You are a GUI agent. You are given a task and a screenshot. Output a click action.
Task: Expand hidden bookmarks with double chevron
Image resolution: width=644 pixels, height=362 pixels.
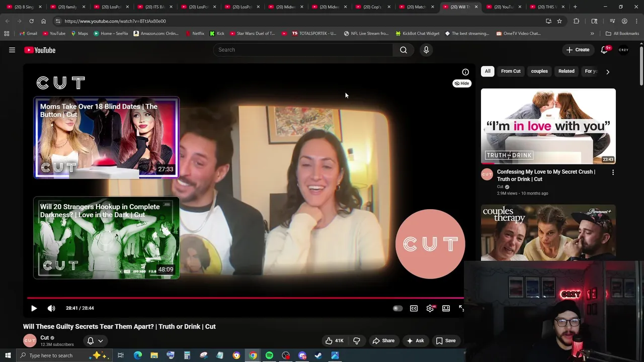pos(592,34)
